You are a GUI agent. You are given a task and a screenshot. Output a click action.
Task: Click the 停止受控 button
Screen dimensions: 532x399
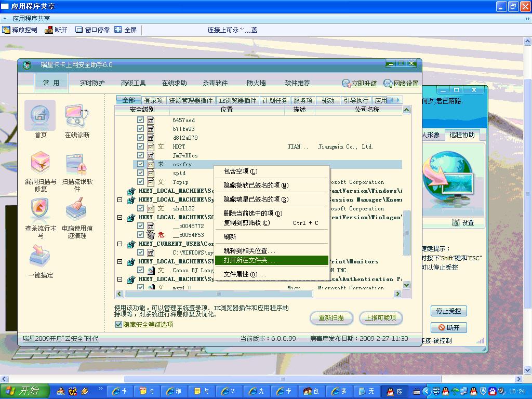coord(448,311)
